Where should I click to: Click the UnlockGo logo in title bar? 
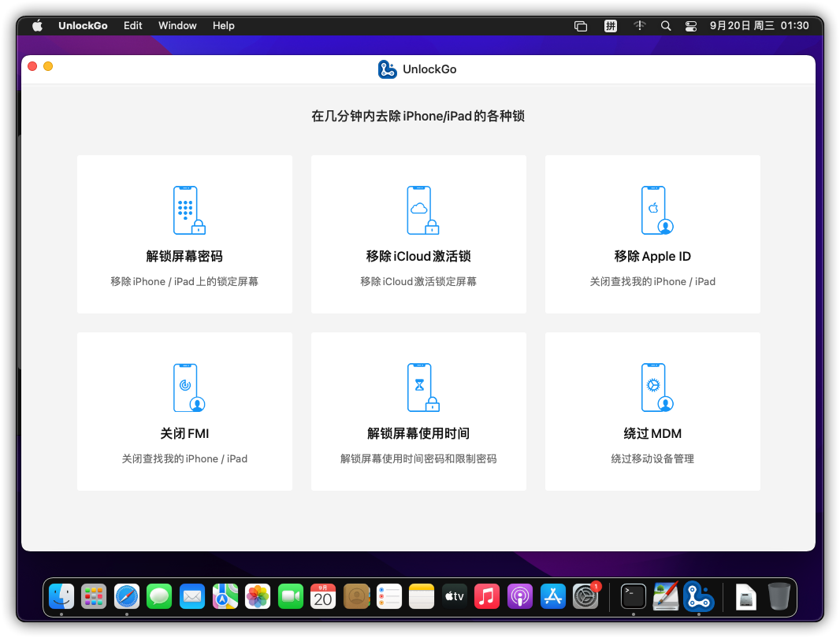[x=388, y=69]
